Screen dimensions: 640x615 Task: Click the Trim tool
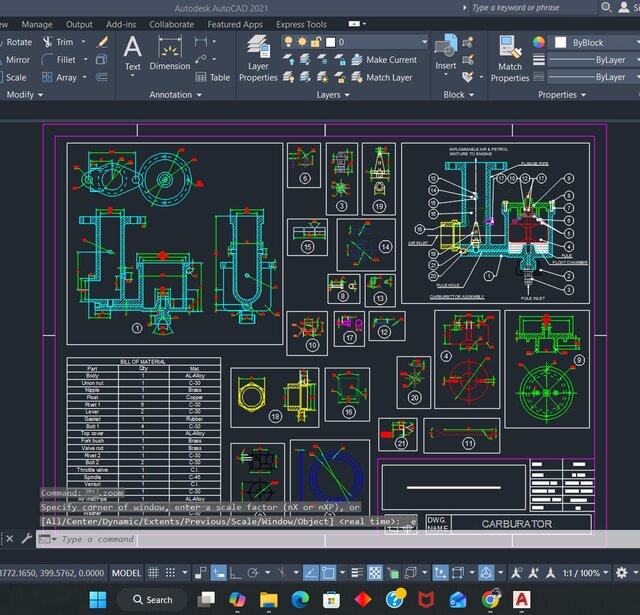59,42
